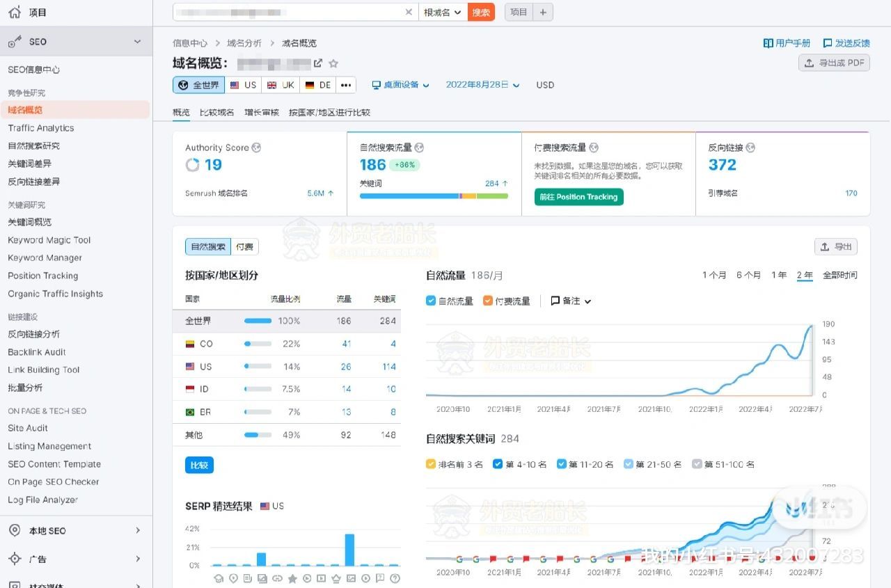Click the keyword position distribution bar

pyautogui.click(x=433, y=196)
